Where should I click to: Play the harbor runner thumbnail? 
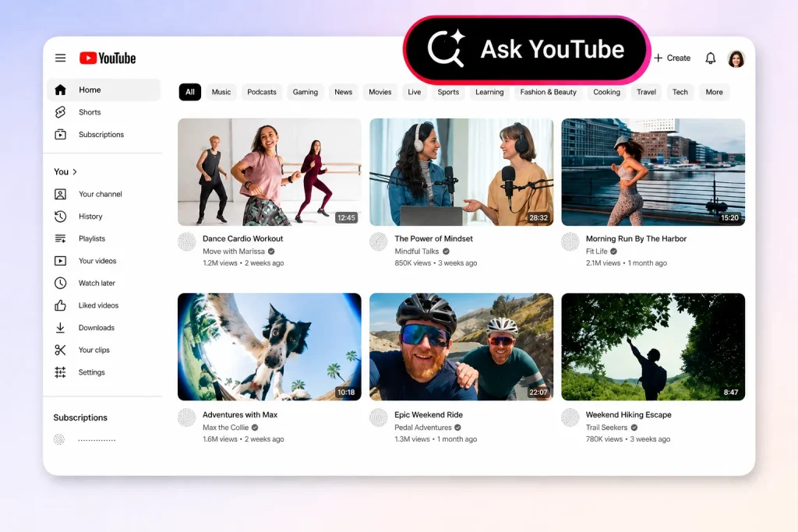pyautogui.click(x=653, y=172)
